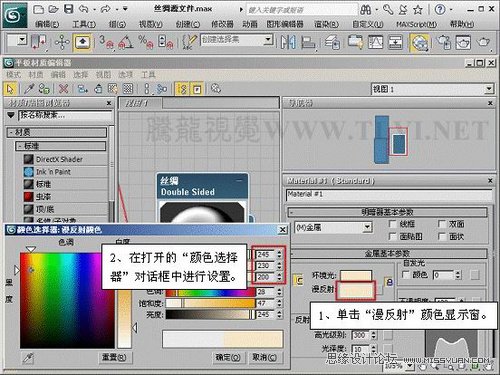Open Render Setup teapot icon
The image size is (500, 375).
(444, 42)
